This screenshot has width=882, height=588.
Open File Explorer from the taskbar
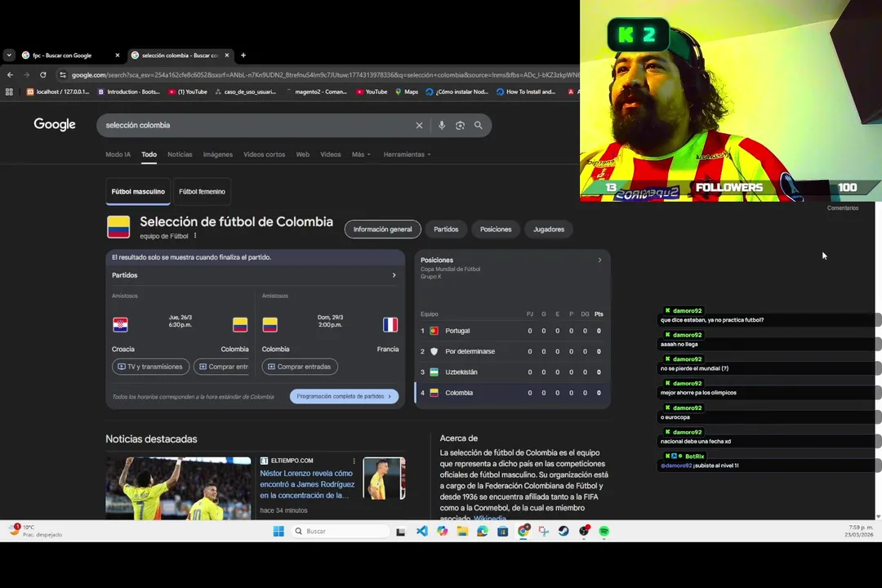(x=462, y=531)
